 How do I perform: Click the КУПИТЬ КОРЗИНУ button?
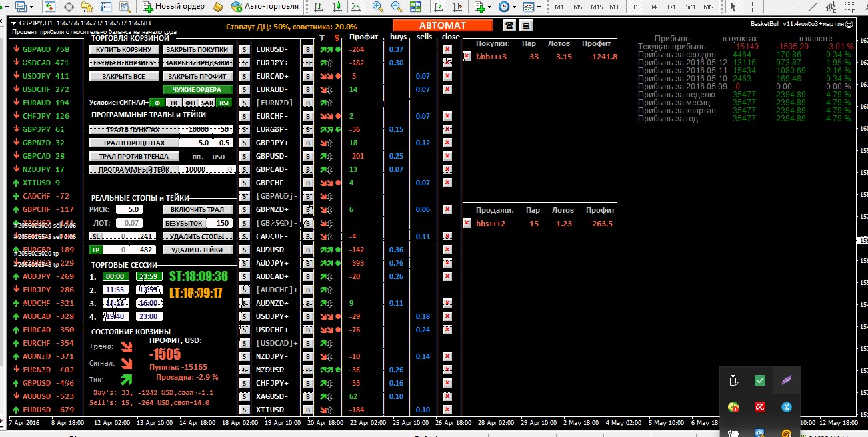[125, 49]
